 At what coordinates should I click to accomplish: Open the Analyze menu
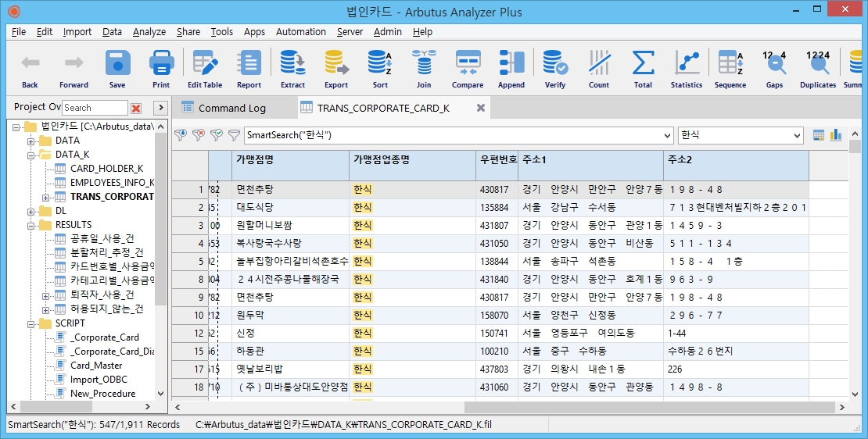[149, 31]
